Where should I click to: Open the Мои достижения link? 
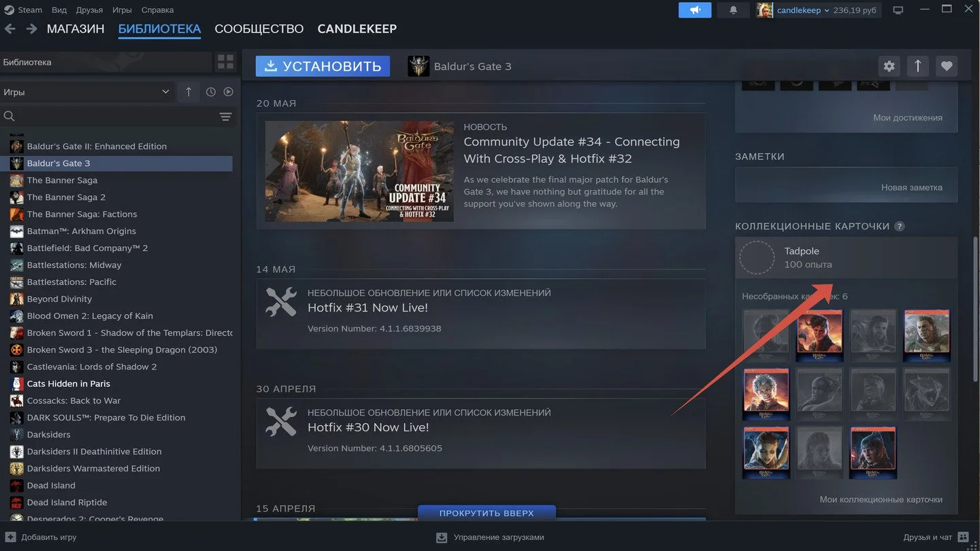908,118
